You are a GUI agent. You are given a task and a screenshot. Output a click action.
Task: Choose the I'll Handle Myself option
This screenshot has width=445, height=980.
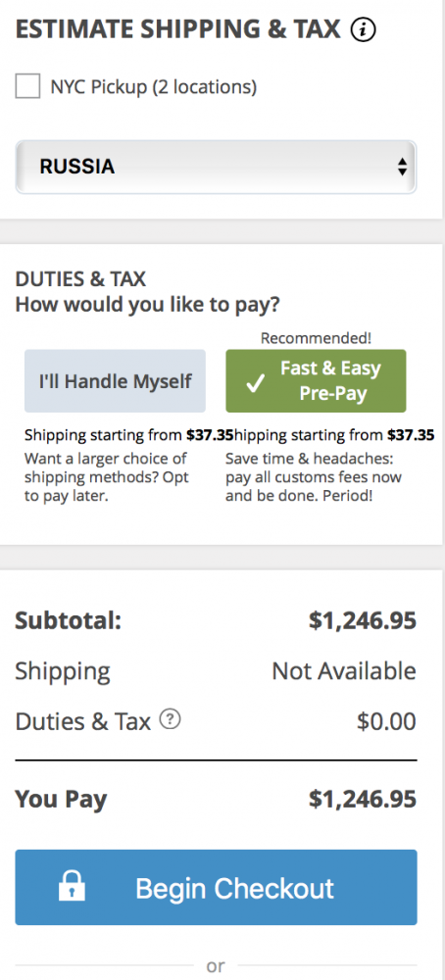(x=115, y=380)
